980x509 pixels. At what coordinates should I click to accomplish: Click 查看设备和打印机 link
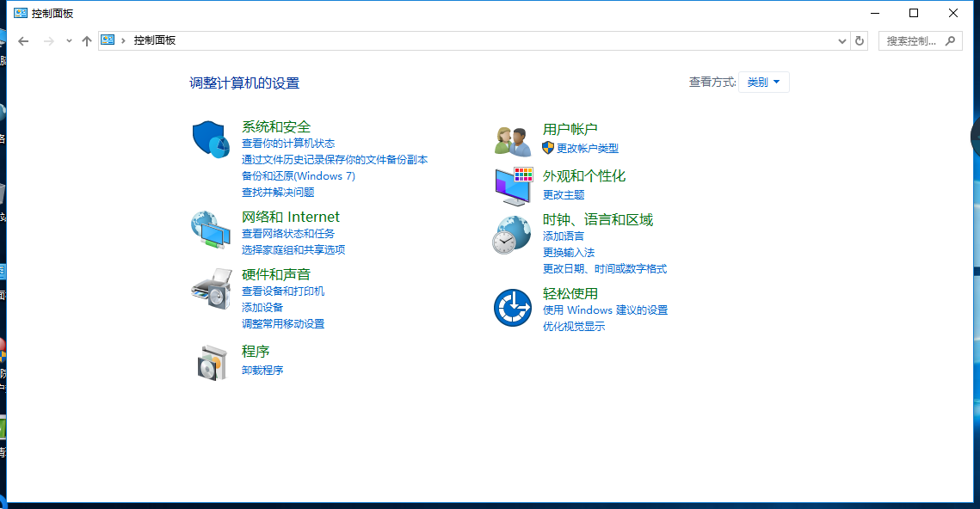click(x=283, y=291)
